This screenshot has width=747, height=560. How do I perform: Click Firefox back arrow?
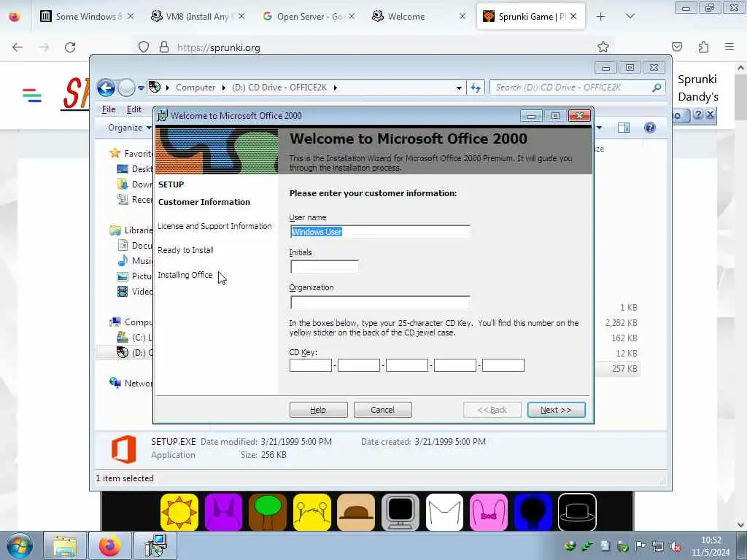pos(18,47)
